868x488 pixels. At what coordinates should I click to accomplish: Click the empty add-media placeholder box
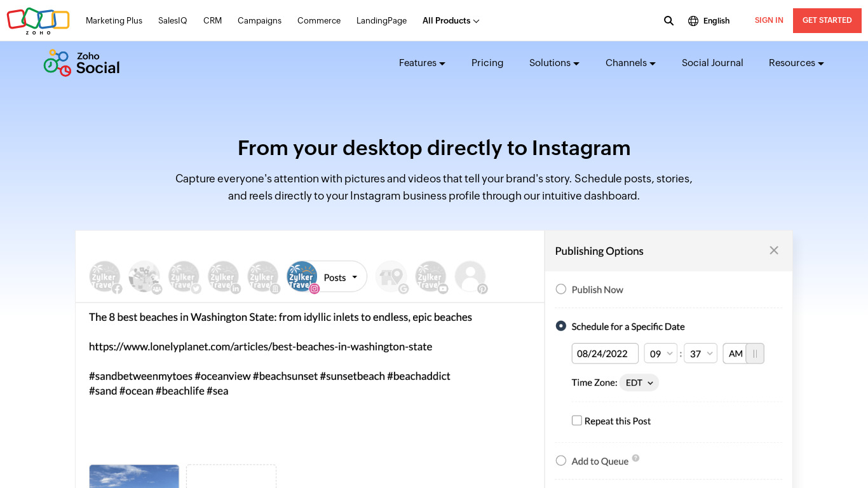click(231, 477)
